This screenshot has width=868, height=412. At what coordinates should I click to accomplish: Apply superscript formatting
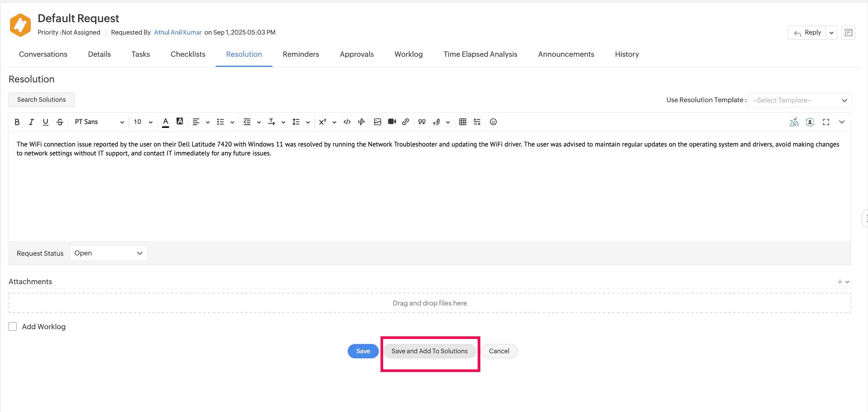[322, 122]
